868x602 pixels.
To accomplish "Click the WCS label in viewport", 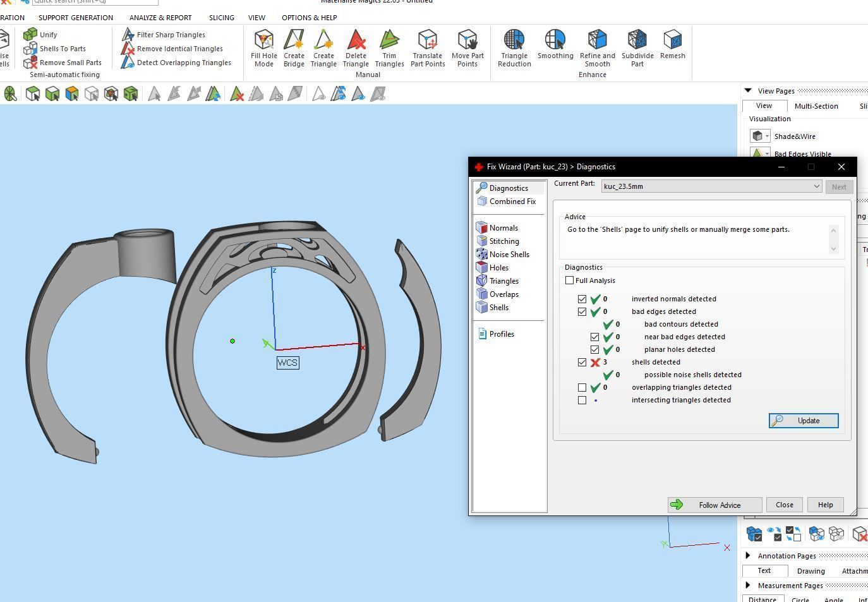I will (287, 363).
